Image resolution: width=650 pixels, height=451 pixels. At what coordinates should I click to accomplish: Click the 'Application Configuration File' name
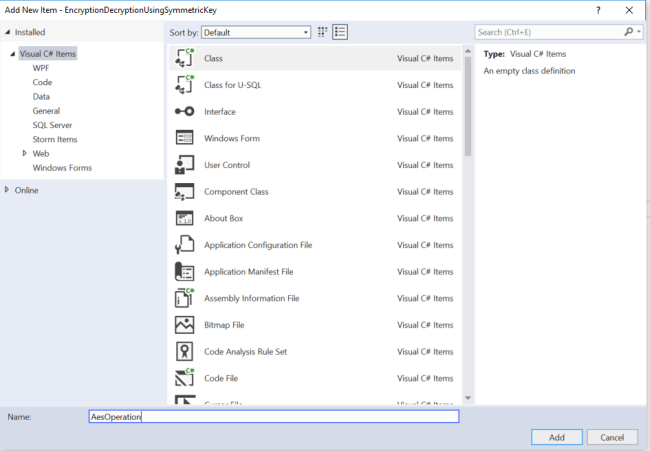click(258, 245)
